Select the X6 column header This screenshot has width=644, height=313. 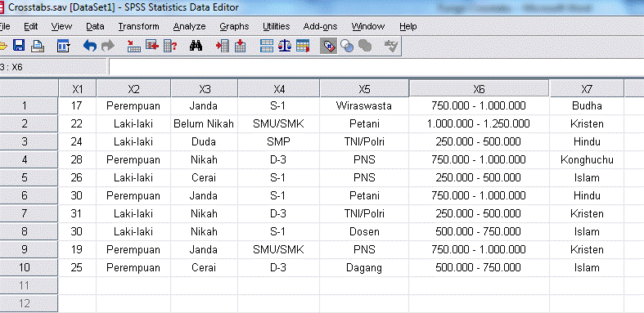479,88
